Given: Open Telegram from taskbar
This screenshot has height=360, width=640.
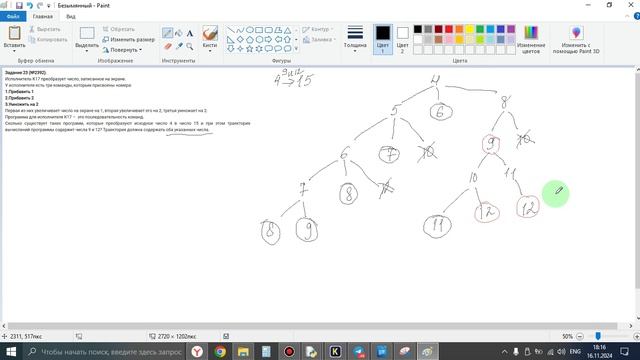Looking at the screenshot, I should [359, 351].
